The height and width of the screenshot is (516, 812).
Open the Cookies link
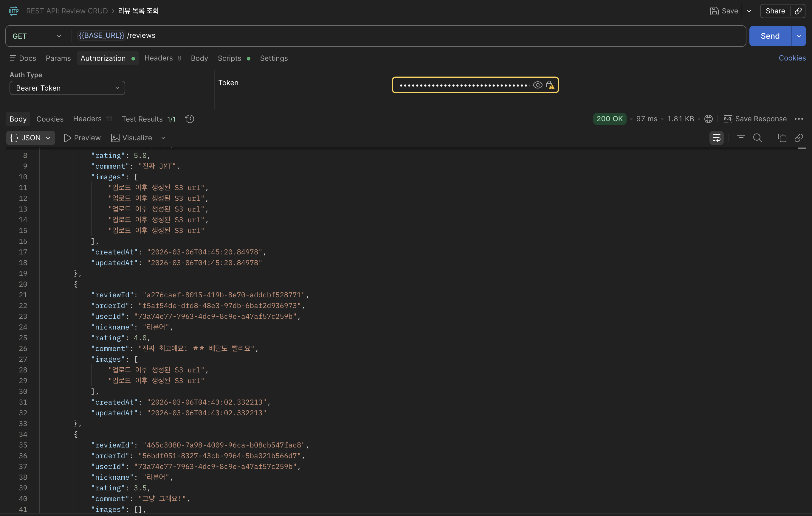click(792, 58)
